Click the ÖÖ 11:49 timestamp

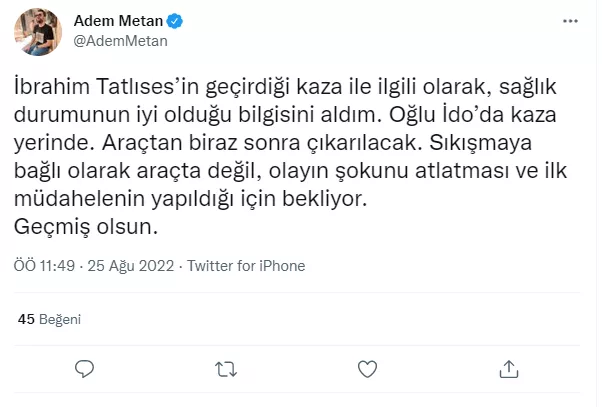pyautogui.click(x=42, y=267)
